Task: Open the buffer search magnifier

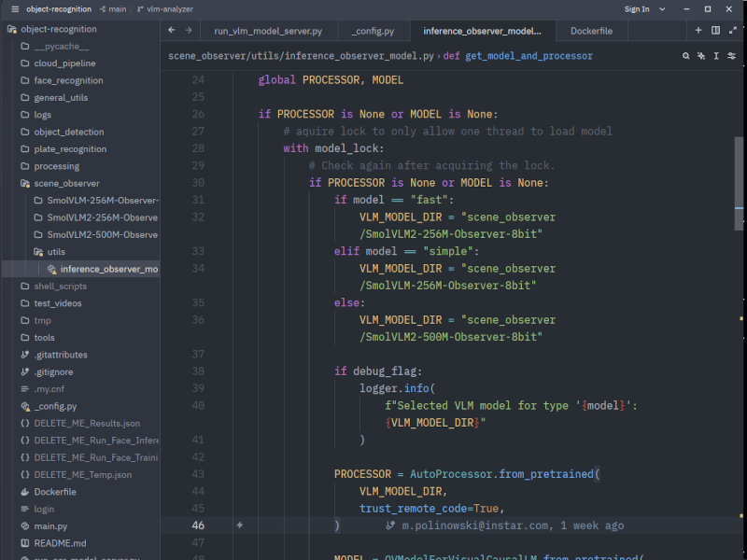Action: click(x=686, y=56)
